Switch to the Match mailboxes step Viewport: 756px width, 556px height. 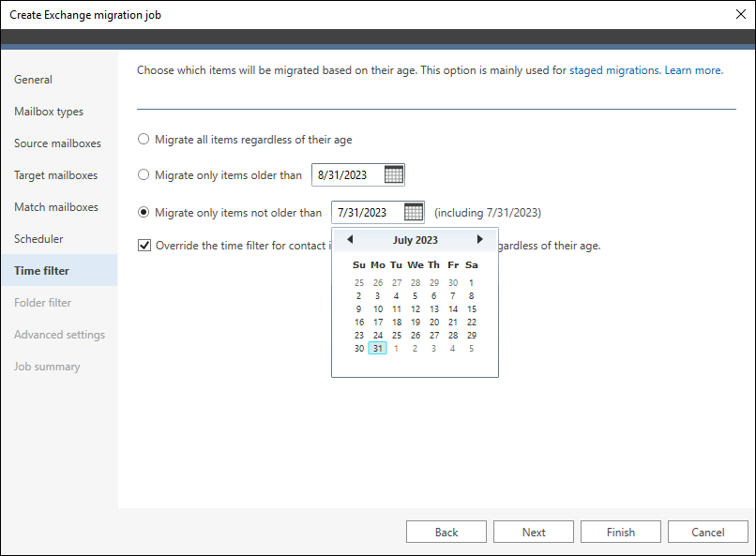[x=56, y=206]
